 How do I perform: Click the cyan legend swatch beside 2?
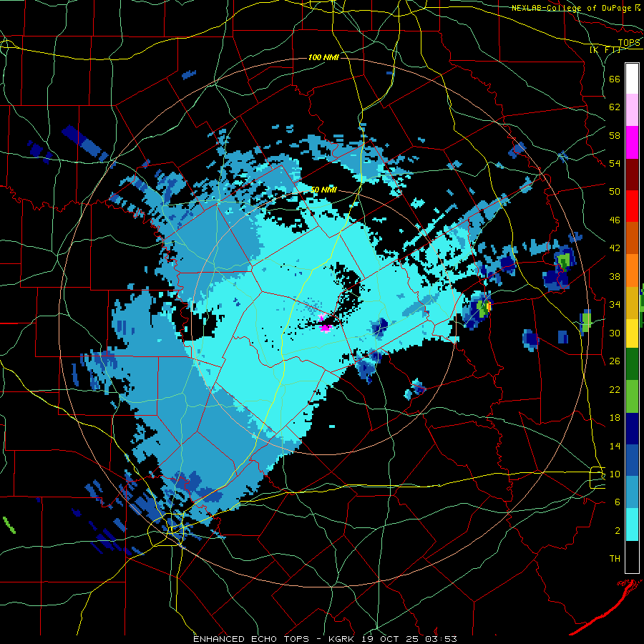pyautogui.click(x=632, y=525)
